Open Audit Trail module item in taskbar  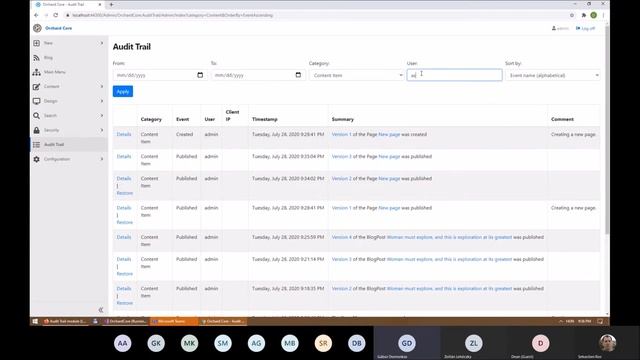click(65, 321)
